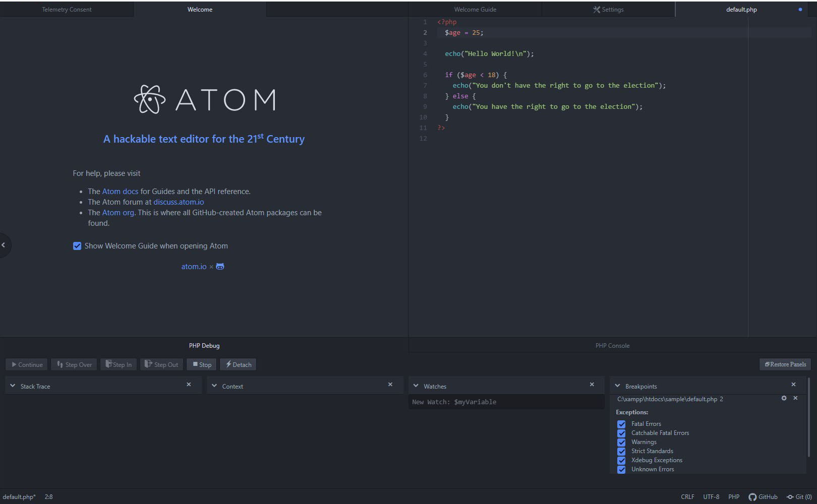Switch to Welcome Guide tab

[475, 9]
